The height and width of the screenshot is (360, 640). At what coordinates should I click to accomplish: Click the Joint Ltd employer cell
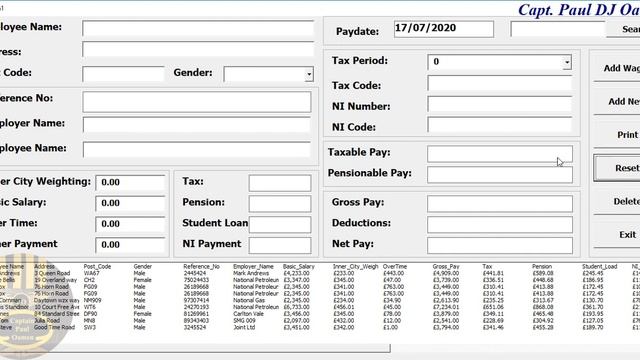pyautogui.click(x=244, y=327)
